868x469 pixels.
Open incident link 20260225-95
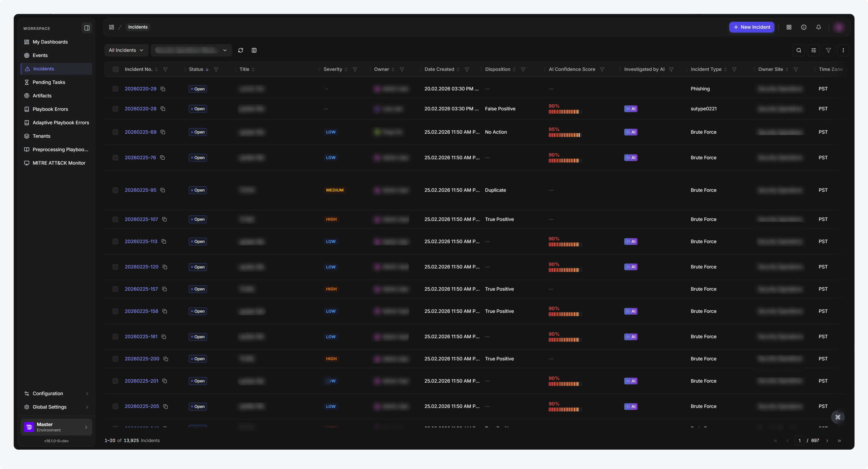[x=140, y=190]
